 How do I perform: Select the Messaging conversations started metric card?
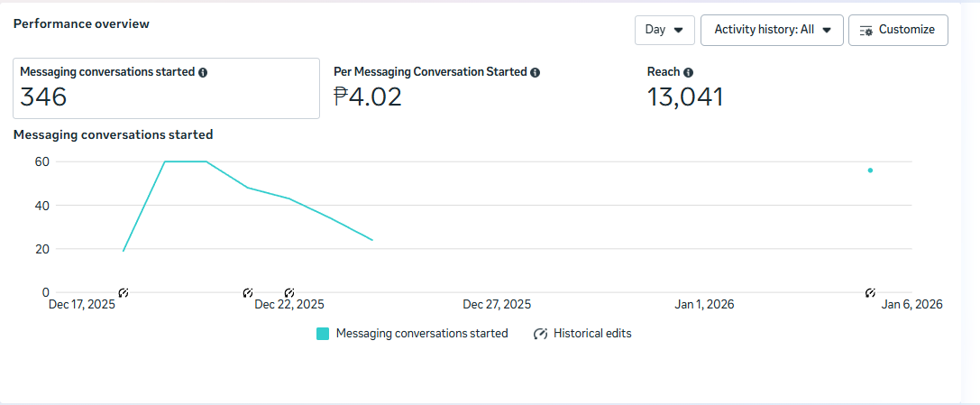[x=166, y=88]
